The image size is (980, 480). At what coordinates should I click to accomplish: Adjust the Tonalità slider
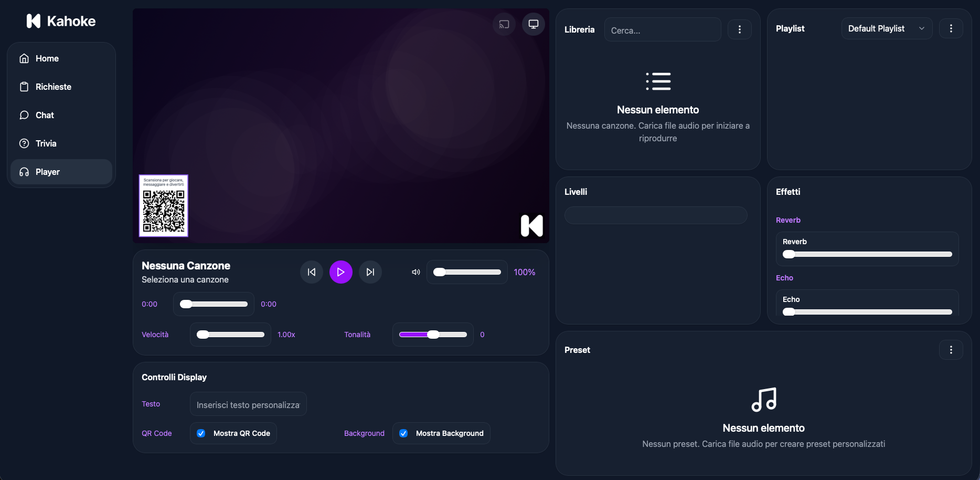[x=433, y=335]
